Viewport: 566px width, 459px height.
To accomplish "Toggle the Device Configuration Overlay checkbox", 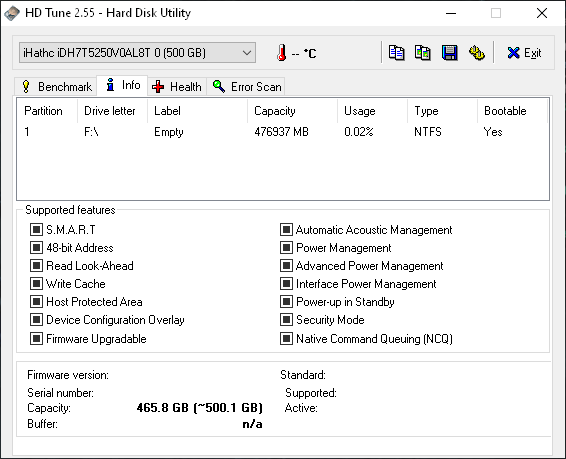I will point(36,320).
